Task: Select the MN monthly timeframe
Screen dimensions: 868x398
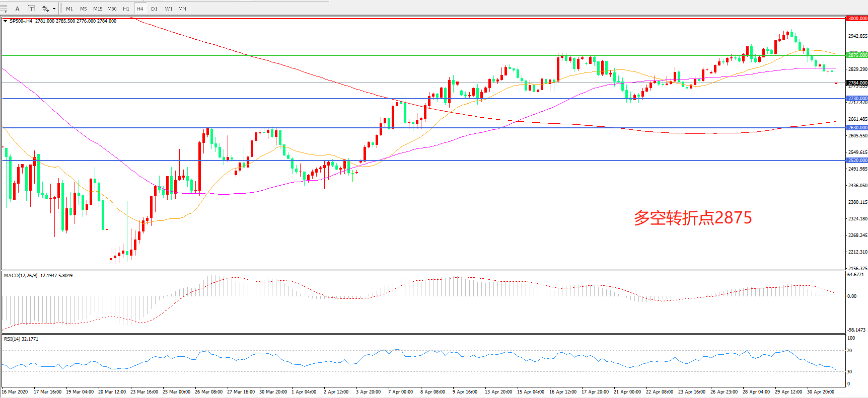Action: pos(182,9)
